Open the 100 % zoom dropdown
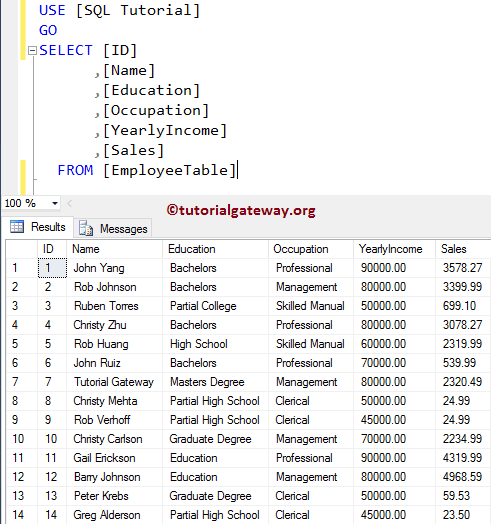The width and height of the screenshot is (491, 524). [x=55, y=203]
